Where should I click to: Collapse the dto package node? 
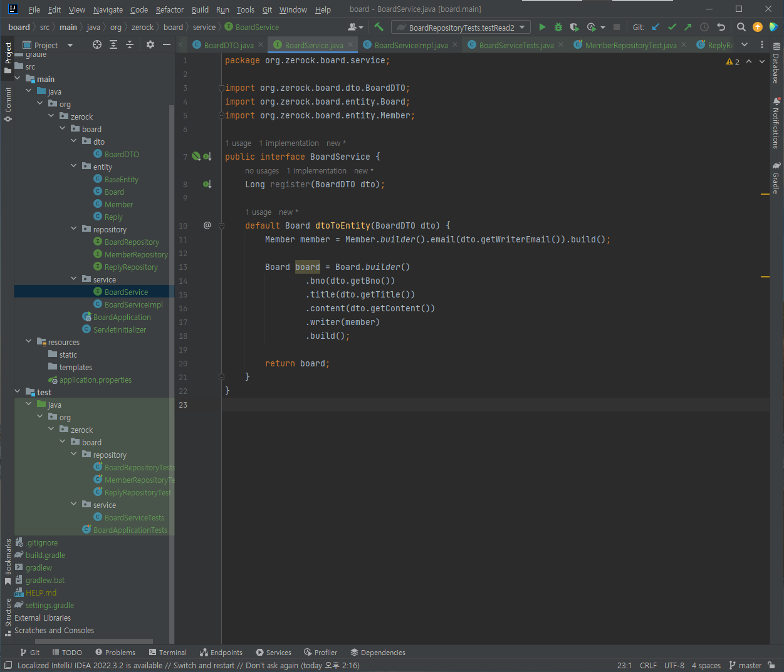(x=75, y=142)
